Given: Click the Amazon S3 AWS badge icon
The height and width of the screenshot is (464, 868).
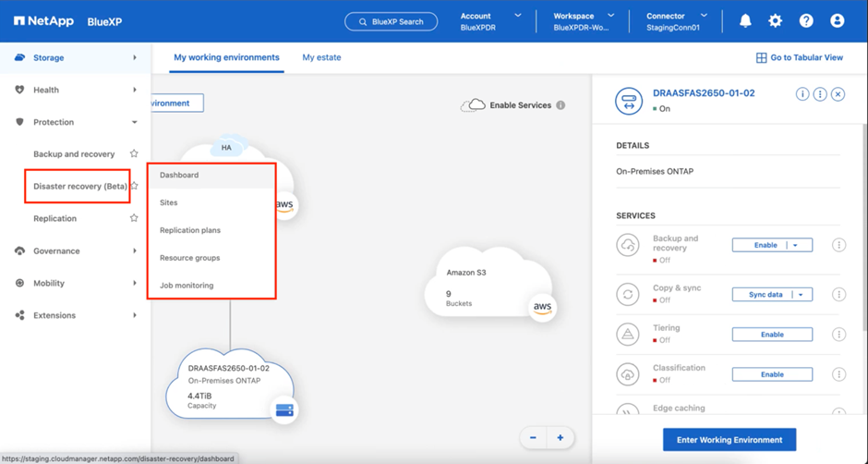Looking at the screenshot, I should pos(542,307).
